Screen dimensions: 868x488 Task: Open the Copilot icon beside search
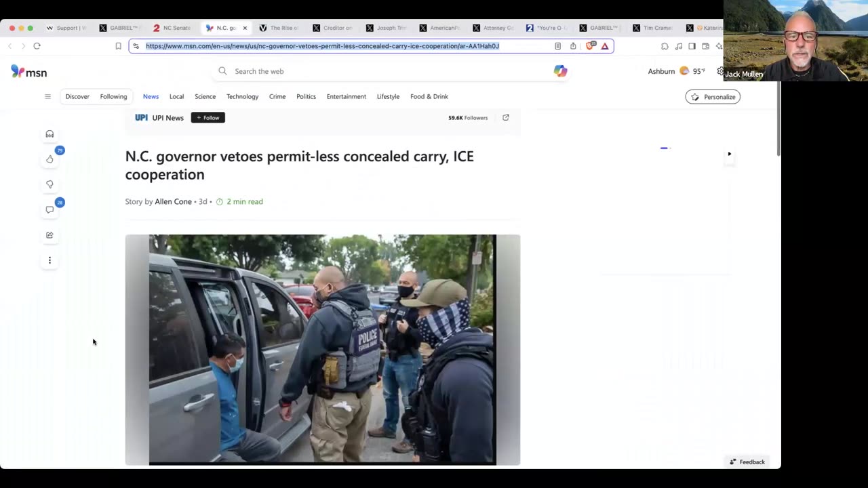click(x=560, y=71)
